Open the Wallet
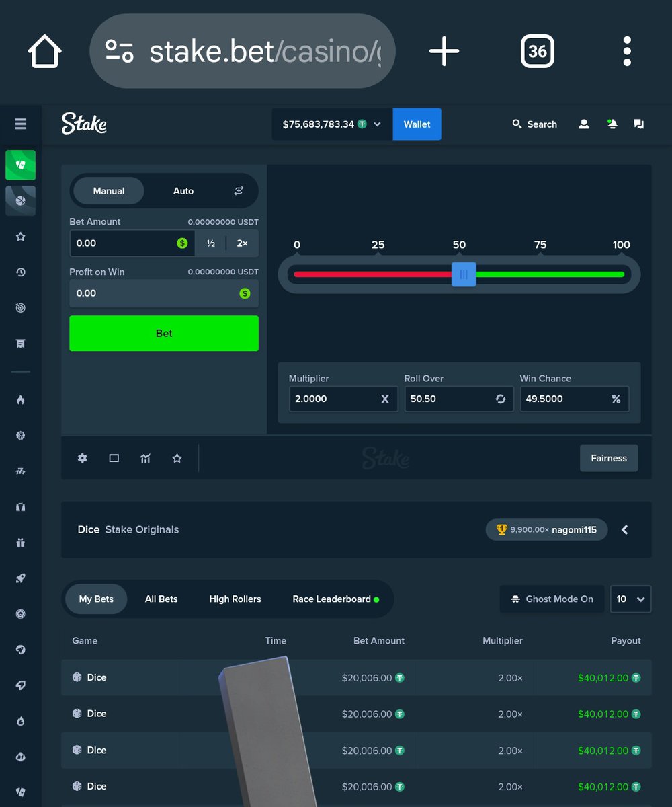 click(417, 124)
